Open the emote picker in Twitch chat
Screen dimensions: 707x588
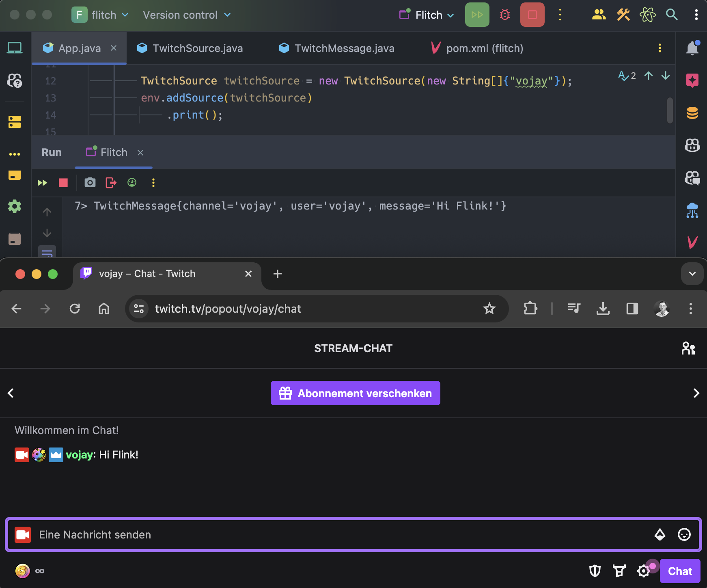684,535
